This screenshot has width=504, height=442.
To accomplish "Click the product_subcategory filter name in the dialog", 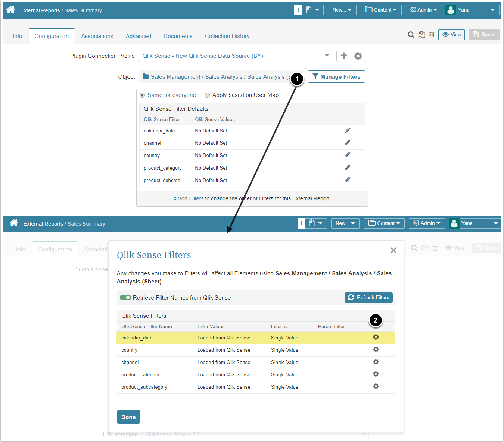I will pos(144,387).
